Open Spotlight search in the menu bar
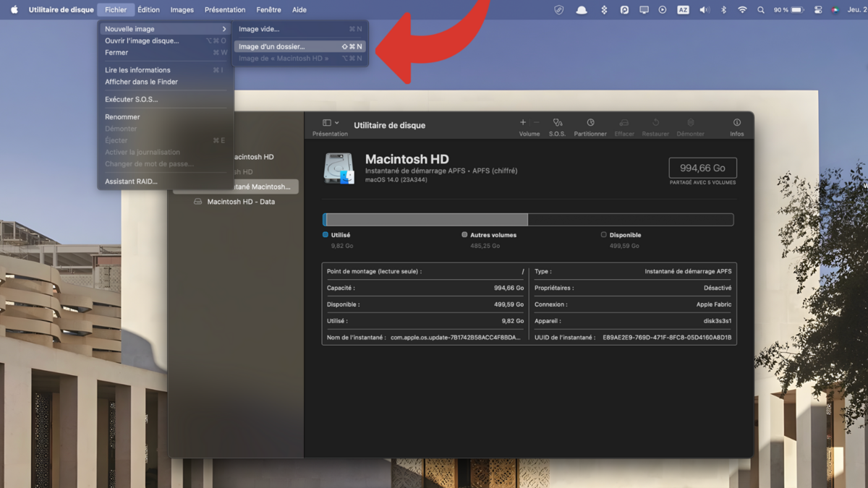Image resolution: width=868 pixels, height=488 pixels. 761,10
